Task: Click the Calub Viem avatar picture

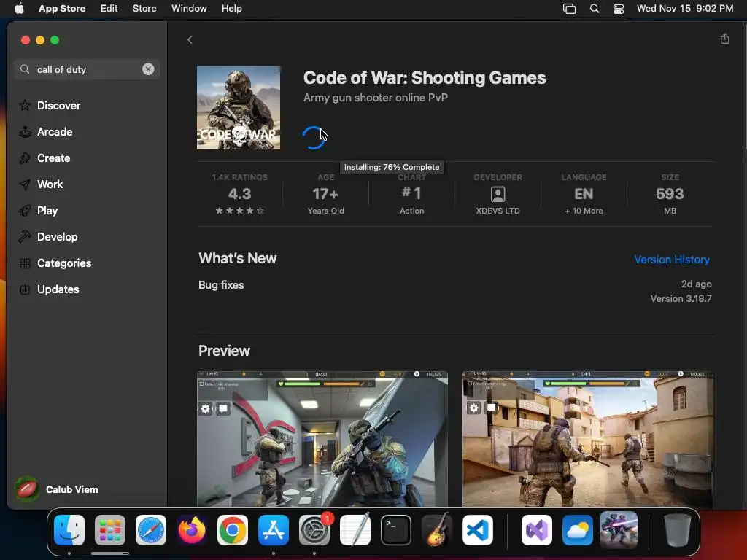Action: [x=27, y=489]
